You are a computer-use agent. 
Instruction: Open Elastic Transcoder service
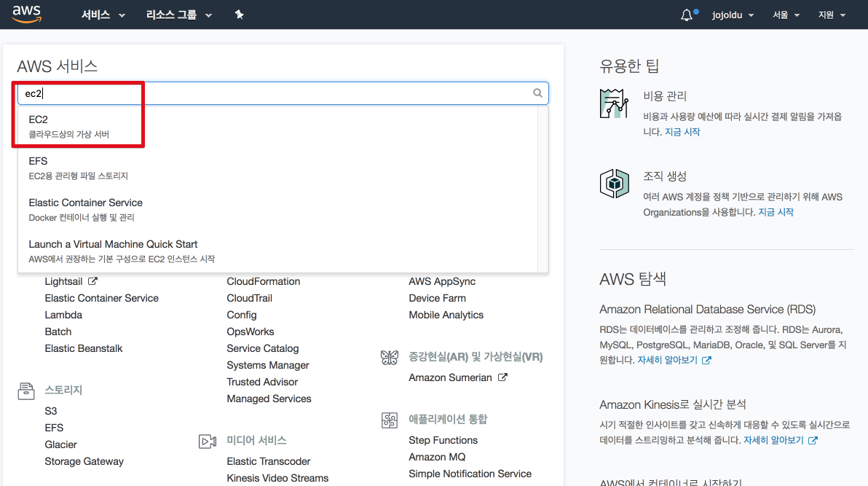[269, 461]
